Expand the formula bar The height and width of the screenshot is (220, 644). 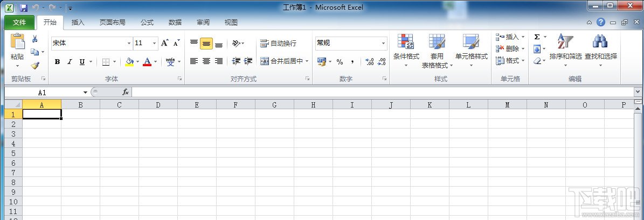point(638,92)
